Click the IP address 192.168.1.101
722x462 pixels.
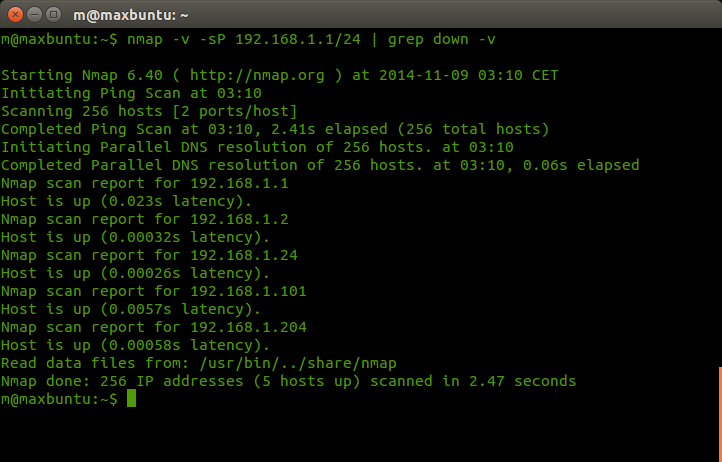point(248,291)
